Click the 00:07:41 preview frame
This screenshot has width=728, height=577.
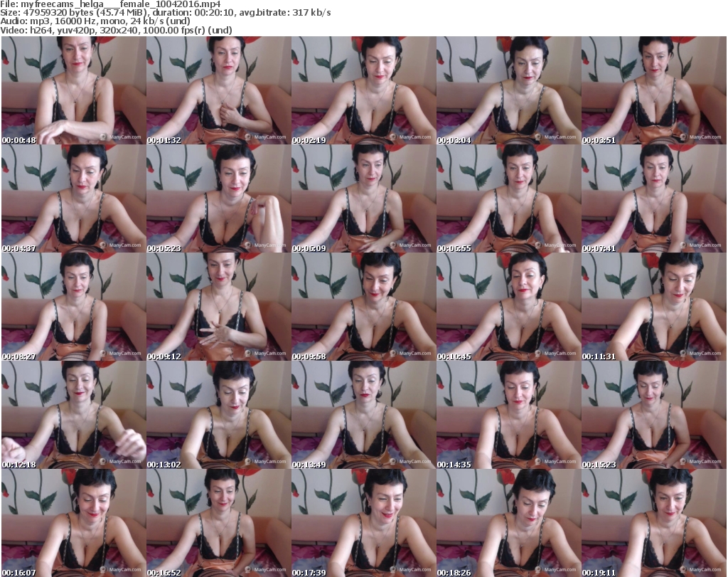pos(654,198)
